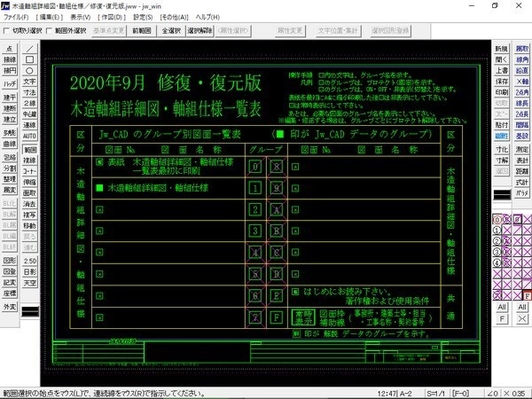Select the rectangle drawing tool (□)

29,59
